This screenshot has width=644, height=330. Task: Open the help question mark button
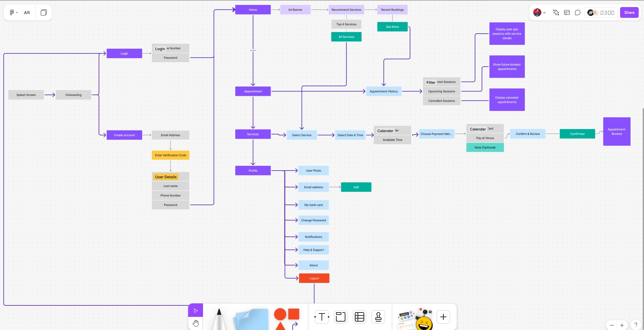click(x=636, y=325)
